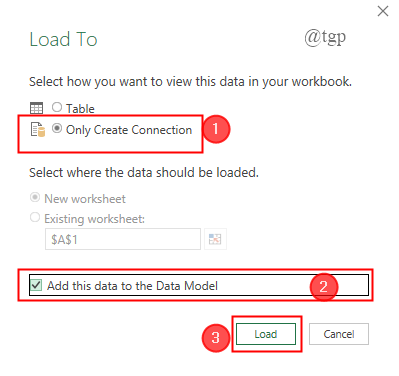Viewport: 399px width, 376px height.
Task: Close the Load To dialog
Action: [383, 11]
